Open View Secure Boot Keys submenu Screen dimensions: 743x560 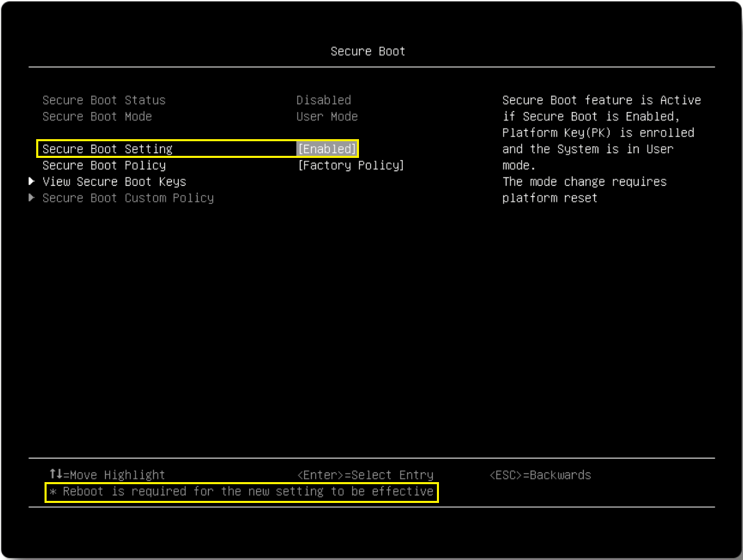pyautogui.click(x=114, y=182)
